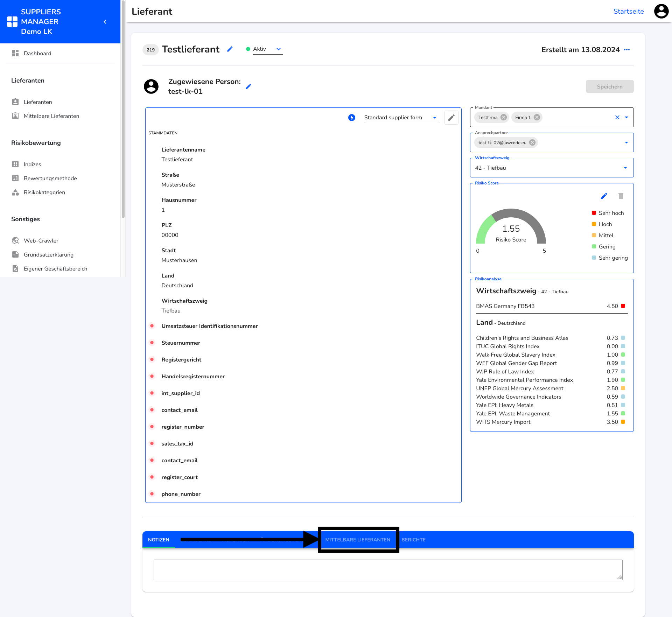Image resolution: width=672 pixels, height=617 pixels.
Task: Click into the Notizen text area
Action: point(388,570)
